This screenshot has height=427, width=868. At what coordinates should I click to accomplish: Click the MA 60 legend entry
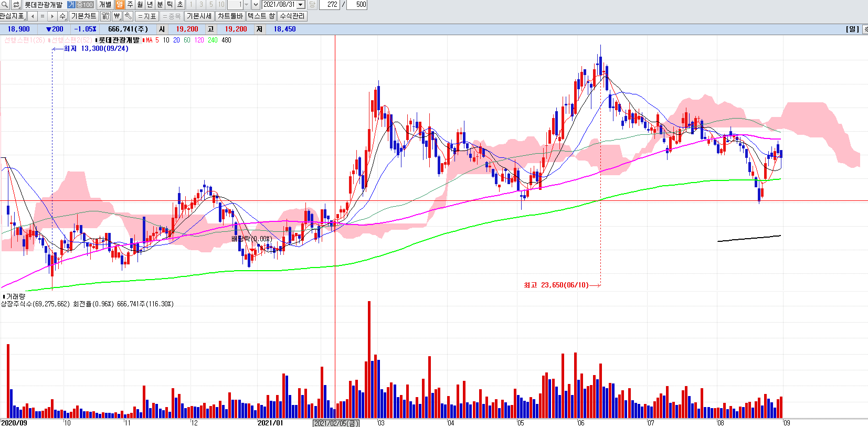(187, 40)
